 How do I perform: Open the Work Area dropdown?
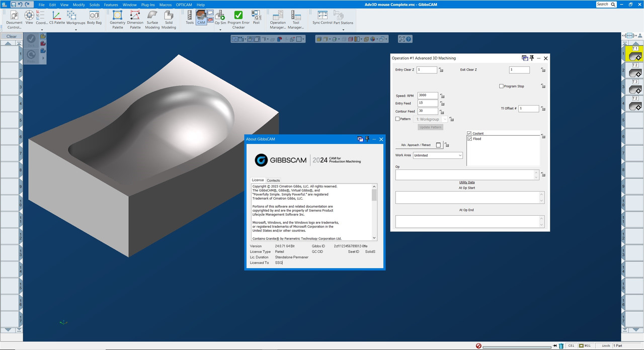pyautogui.click(x=438, y=155)
